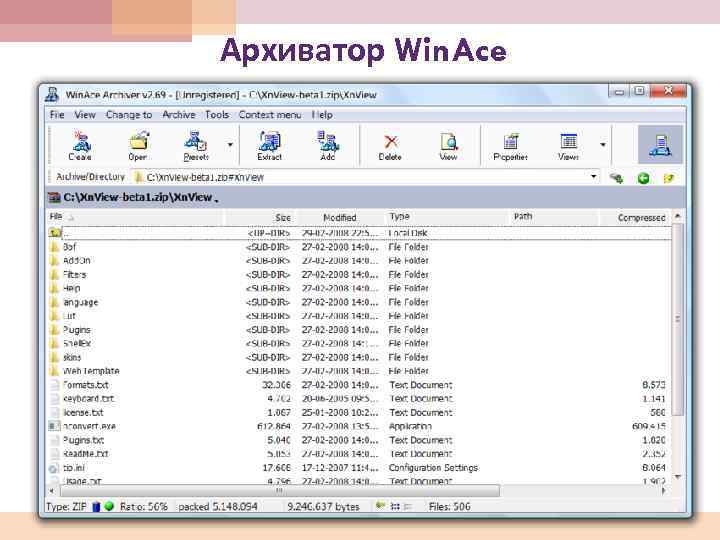Select the Filters folder
The image size is (720, 540).
pos(359,274)
